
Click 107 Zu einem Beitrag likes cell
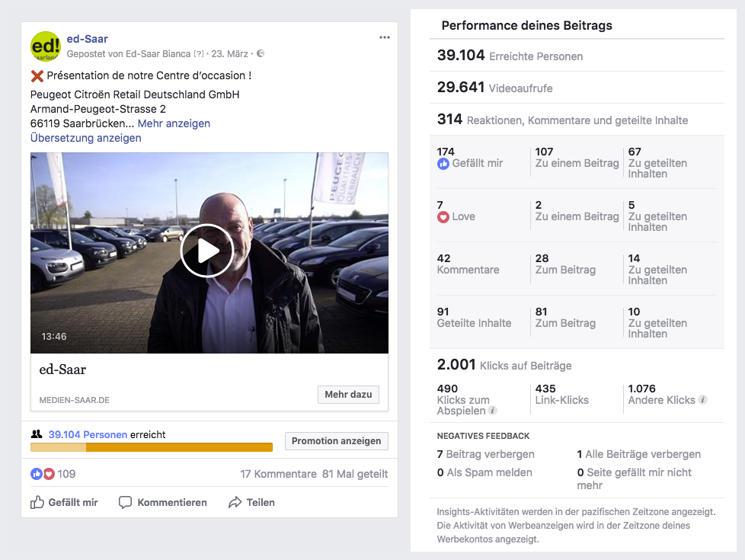pos(577,158)
